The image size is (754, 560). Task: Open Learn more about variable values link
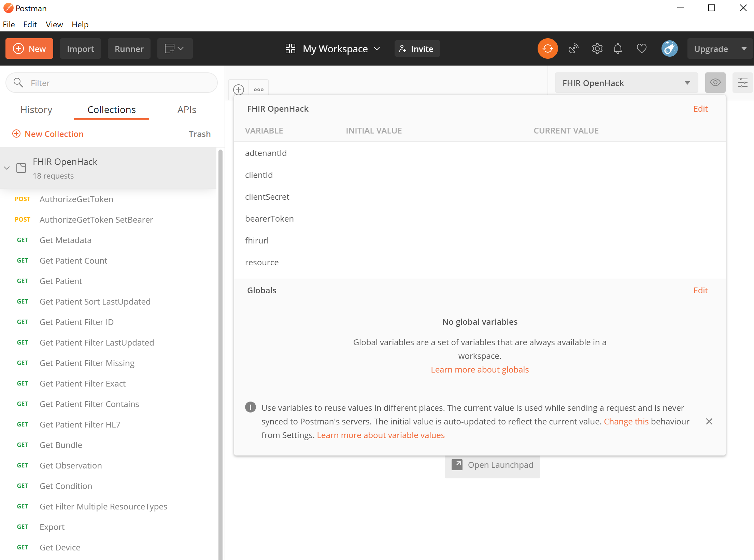[381, 435]
